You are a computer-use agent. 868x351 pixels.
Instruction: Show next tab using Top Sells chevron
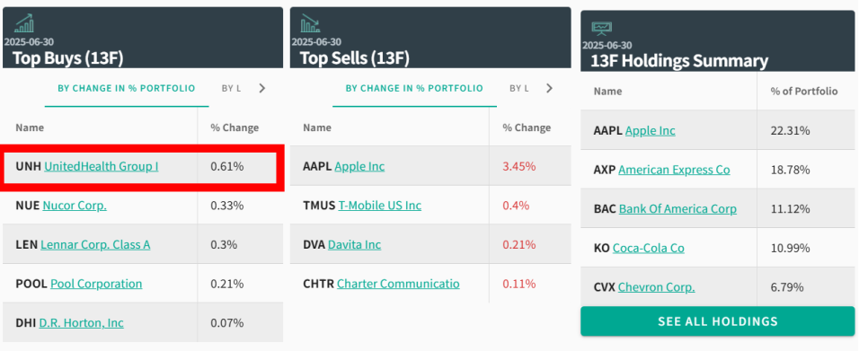[x=549, y=89]
